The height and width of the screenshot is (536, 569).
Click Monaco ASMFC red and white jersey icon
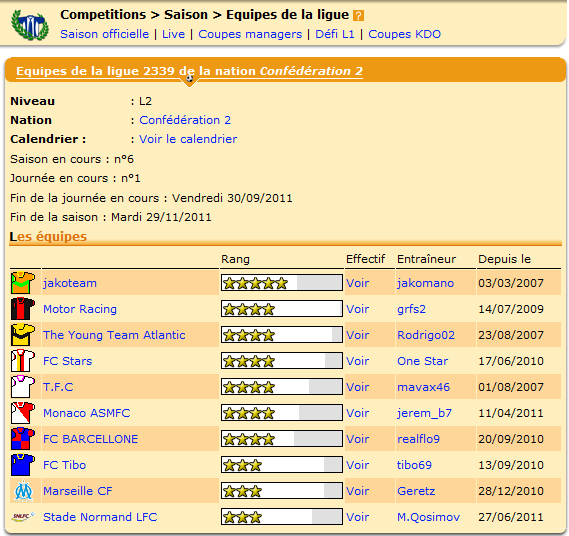22,413
